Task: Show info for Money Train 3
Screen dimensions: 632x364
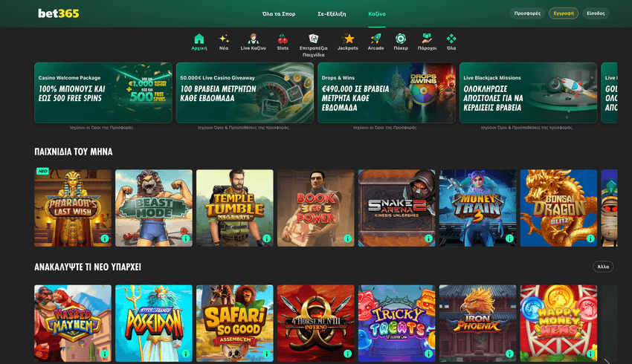Action: (509, 238)
